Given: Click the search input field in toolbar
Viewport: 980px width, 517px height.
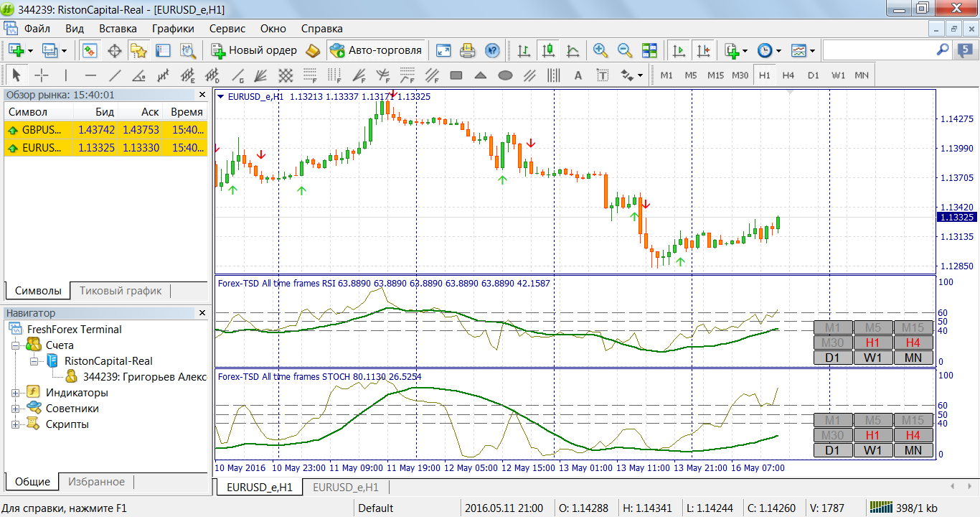Looking at the screenshot, I should pyautogui.click(x=879, y=50).
